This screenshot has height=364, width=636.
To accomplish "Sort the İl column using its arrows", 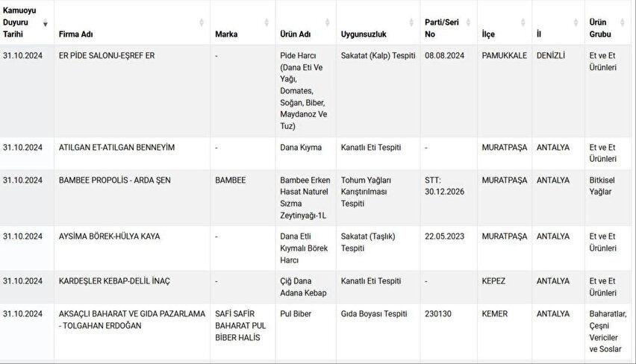I will (576, 22).
